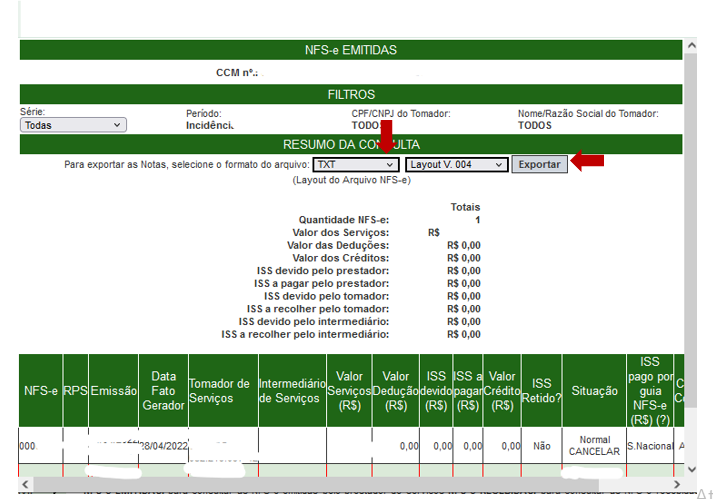The height and width of the screenshot is (499, 713).
Task: Click the Valor dos Créditos label
Action: coord(341,258)
